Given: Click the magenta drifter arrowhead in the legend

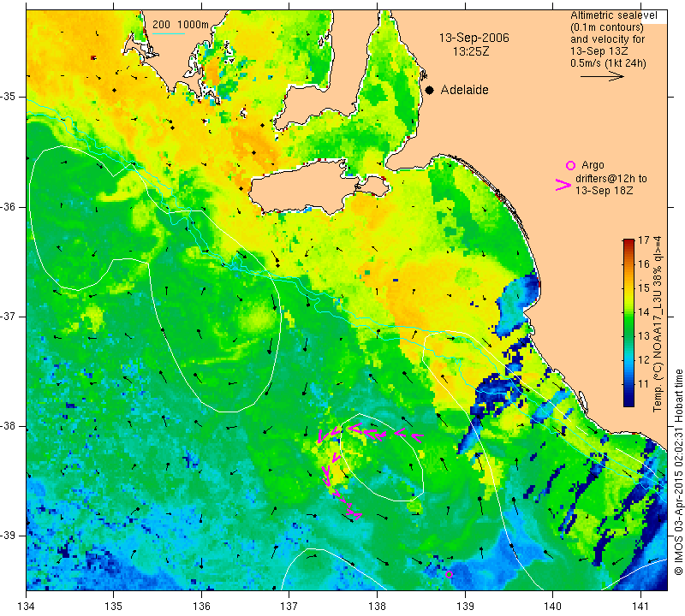Looking at the screenshot, I should click(563, 185).
